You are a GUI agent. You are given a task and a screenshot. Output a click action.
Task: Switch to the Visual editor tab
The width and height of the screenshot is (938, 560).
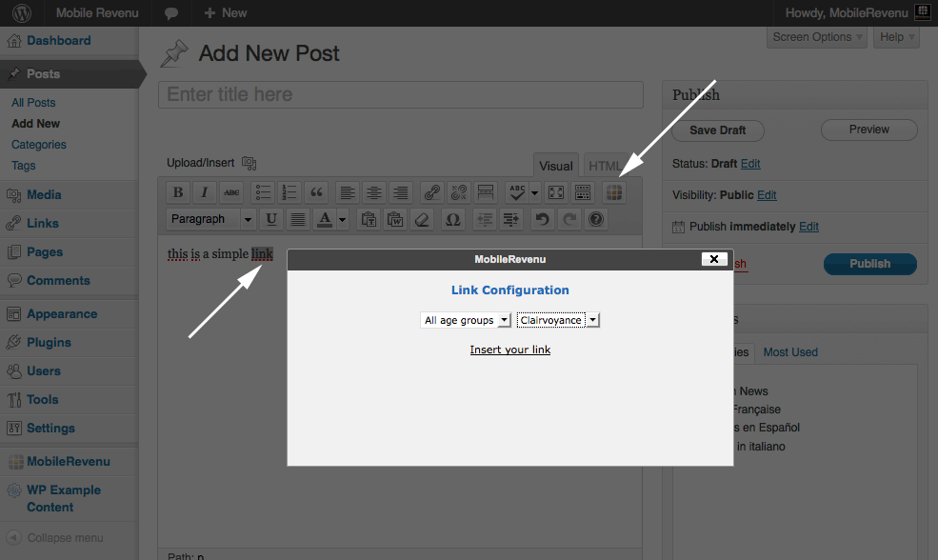[556, 166]
